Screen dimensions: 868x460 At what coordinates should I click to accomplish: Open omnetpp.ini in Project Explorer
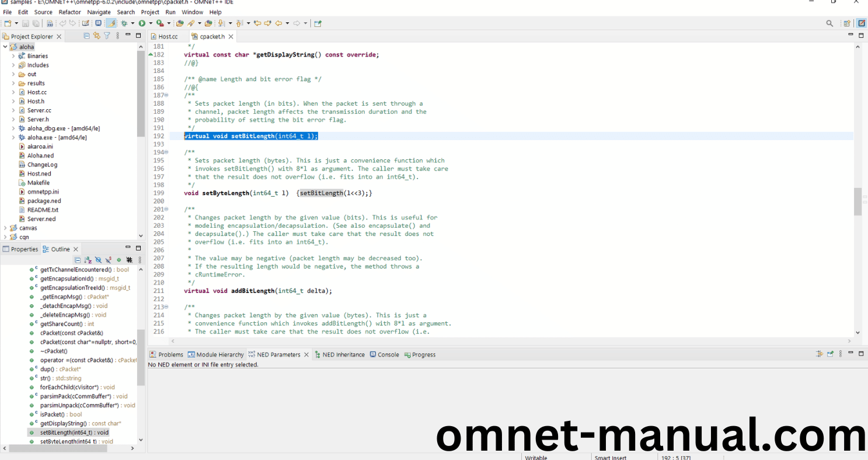[43, 191]
